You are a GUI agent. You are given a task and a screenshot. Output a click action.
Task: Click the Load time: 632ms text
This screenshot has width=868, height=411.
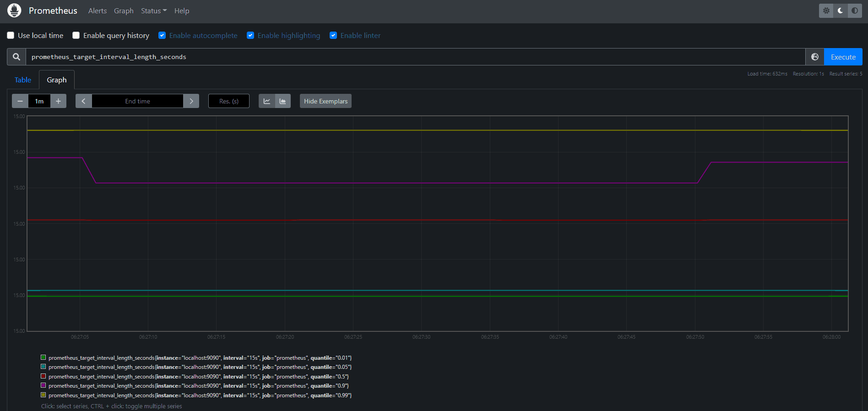(x=767, y=74)
